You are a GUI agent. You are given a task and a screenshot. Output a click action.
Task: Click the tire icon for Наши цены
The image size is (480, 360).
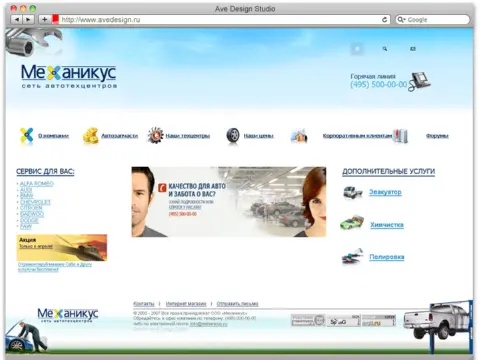coord(233,136)
